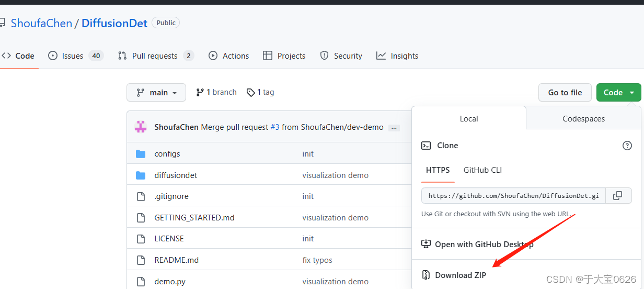The width and height of the screenshot is (644, 289).
Task: Click the diffusiondet folder icon
Action: pyautogui.click(x=141, y=175)
